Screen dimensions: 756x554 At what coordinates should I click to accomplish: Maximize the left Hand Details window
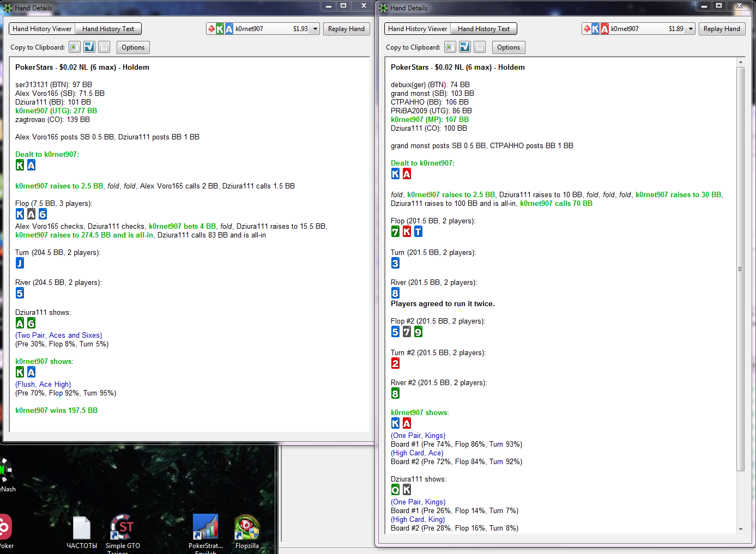tap(343, 5)
